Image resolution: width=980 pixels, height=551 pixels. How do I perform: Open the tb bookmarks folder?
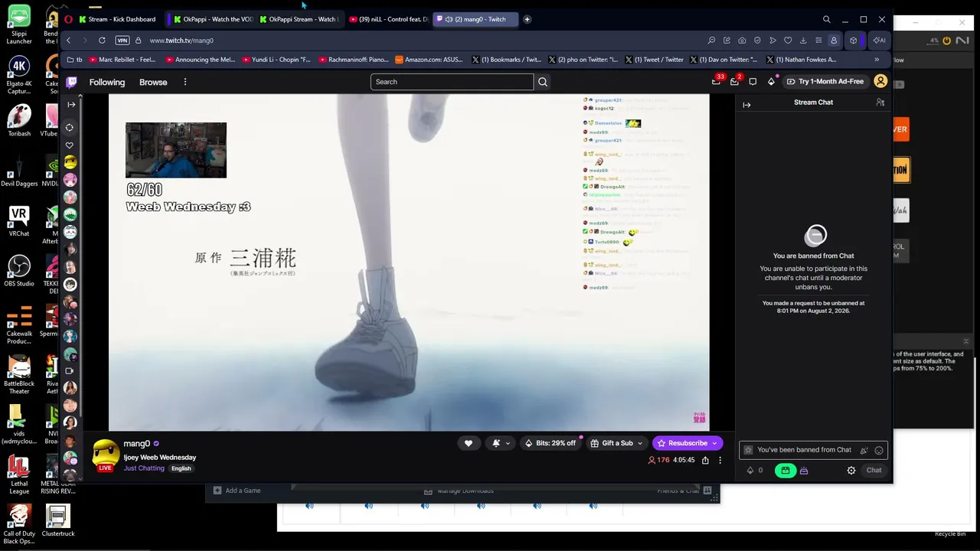click(x=74, y=60)
